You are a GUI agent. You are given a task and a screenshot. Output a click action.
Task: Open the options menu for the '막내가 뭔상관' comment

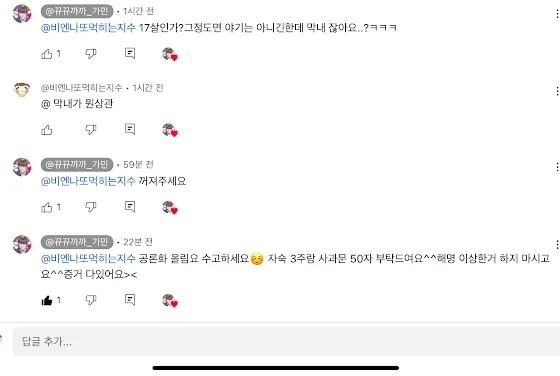coord(557,91)
